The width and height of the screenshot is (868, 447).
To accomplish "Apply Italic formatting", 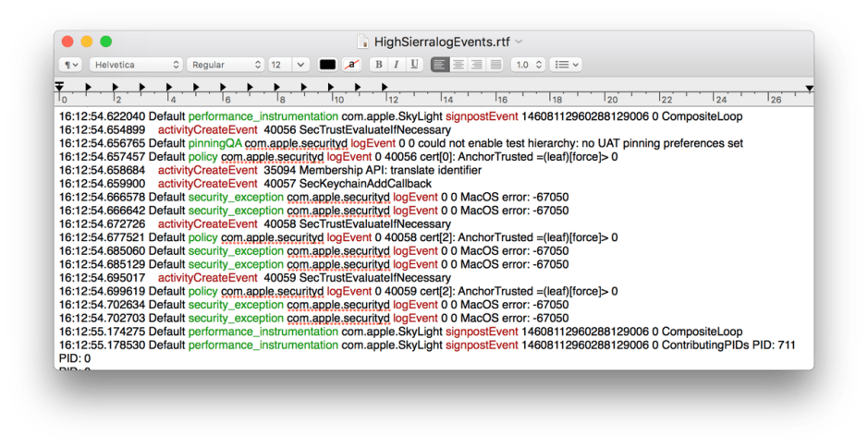I will [396, 65].
